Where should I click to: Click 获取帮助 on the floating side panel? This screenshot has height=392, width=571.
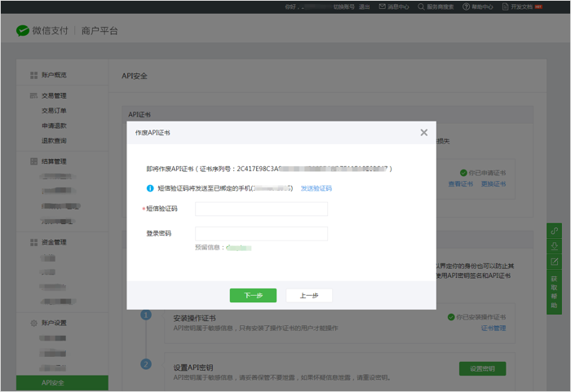(554, 292)
